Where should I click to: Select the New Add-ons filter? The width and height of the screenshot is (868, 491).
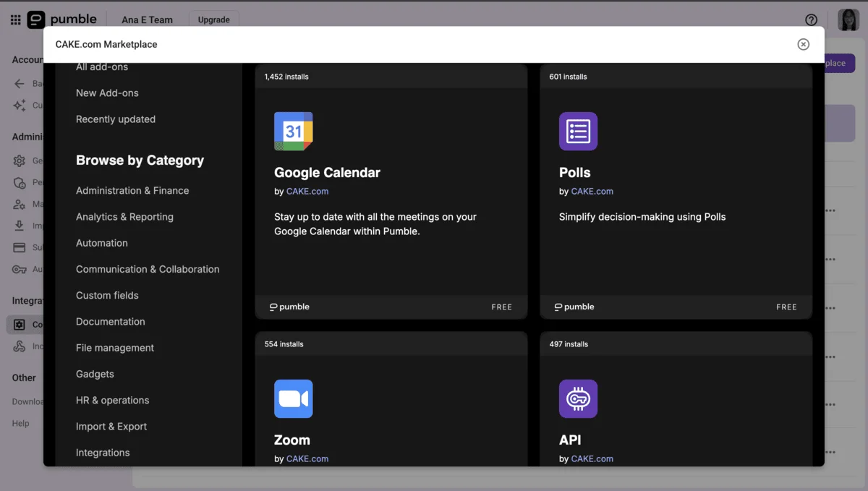tap(107, 93)
